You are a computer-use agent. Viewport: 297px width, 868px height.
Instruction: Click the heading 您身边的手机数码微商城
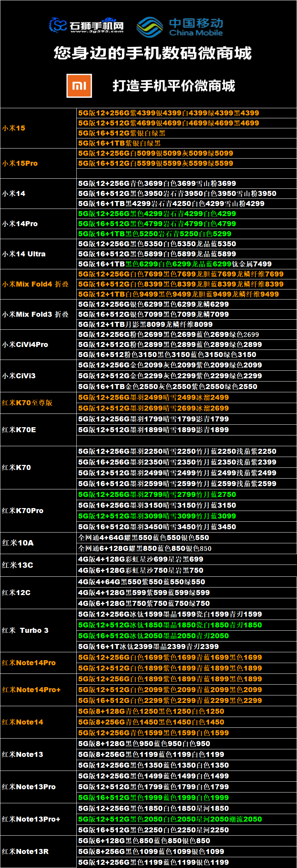(x=153, y=53)
